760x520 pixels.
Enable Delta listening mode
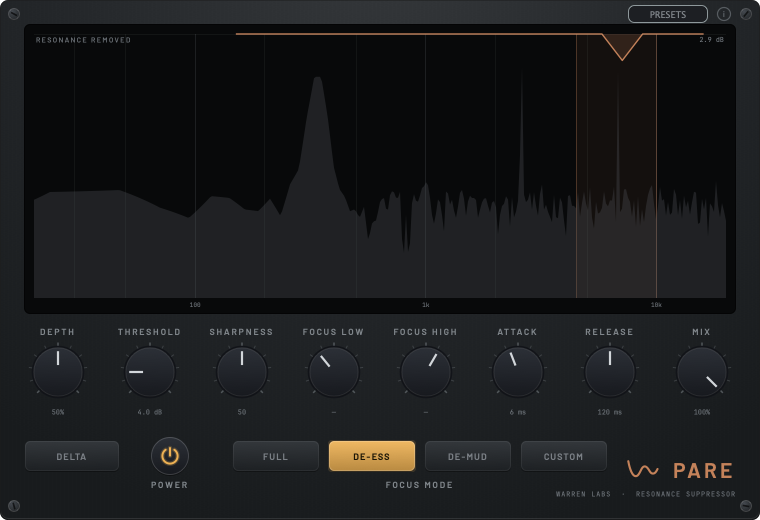(72, 456)
